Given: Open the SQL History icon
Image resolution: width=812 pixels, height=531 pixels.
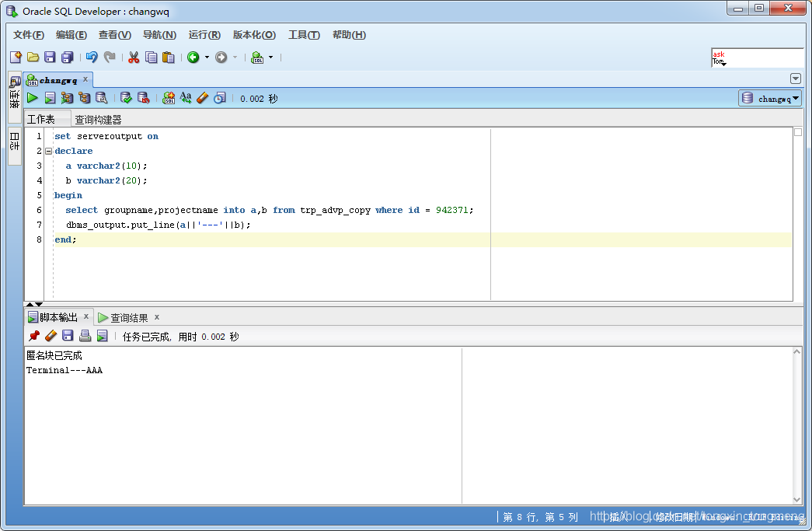Looking at the screenshot, I should pos(220,98).
